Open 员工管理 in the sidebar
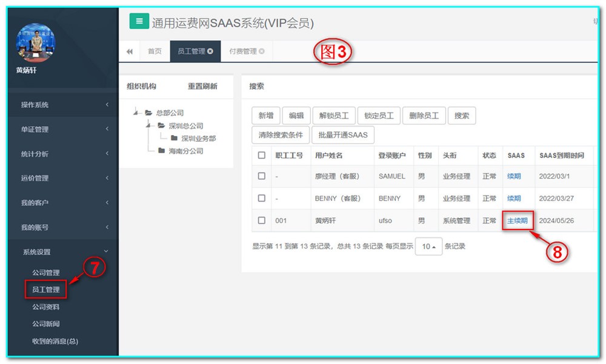 coord(45,290)
